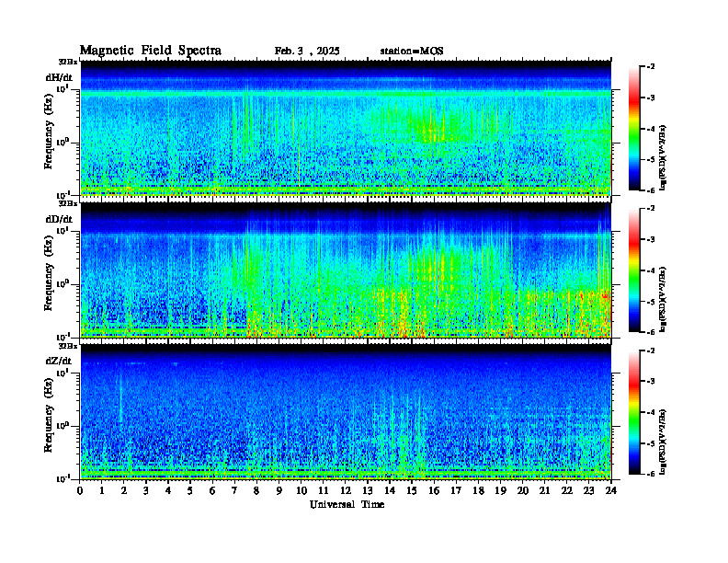Click hour tick '19' on the time axis
728x563 pixels.
pyautogui.click(x=500, y=491)
